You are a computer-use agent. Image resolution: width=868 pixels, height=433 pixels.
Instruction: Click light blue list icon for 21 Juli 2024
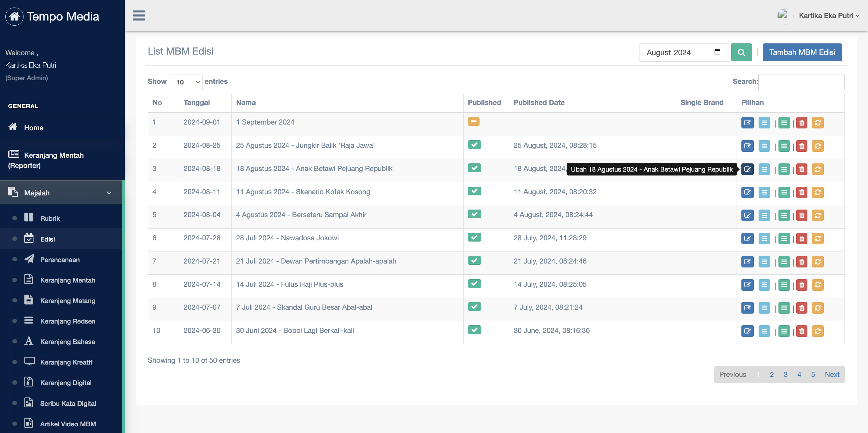click(x=764, y=262)
